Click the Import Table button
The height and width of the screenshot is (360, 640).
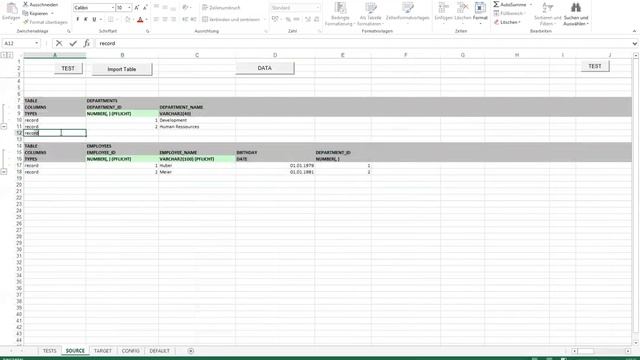[122, 69]
